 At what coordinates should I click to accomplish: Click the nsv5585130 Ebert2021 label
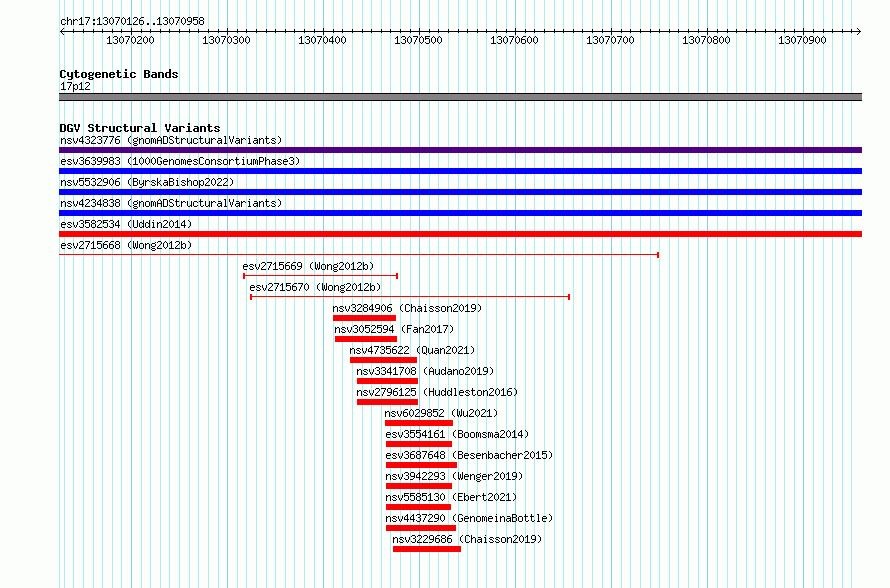tap(451, 497)
